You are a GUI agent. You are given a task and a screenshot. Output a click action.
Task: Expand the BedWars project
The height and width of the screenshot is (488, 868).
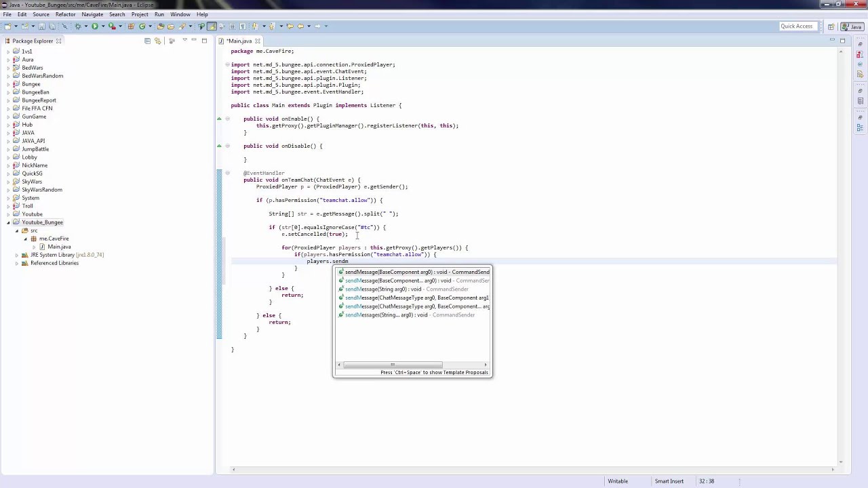pos(8,68)
